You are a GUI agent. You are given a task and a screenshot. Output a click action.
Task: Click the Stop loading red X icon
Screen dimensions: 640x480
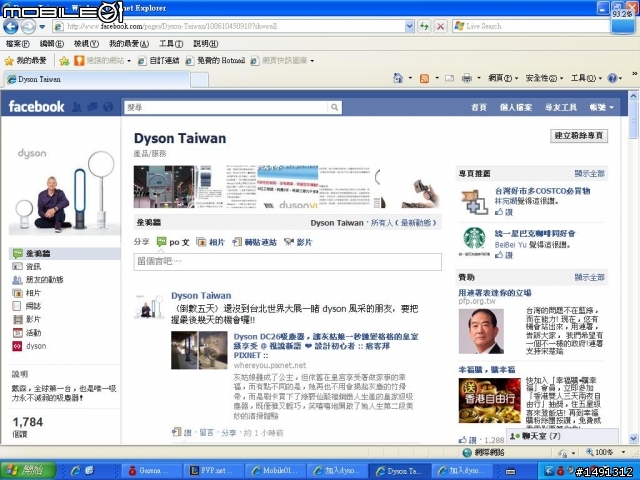(440, 27)
